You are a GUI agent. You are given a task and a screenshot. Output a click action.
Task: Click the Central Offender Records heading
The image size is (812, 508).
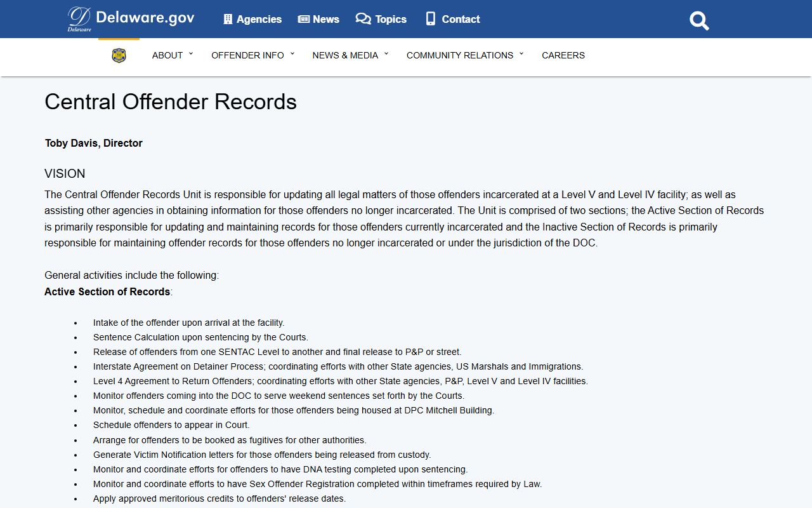pyautogui.click(x=171, y=102)
